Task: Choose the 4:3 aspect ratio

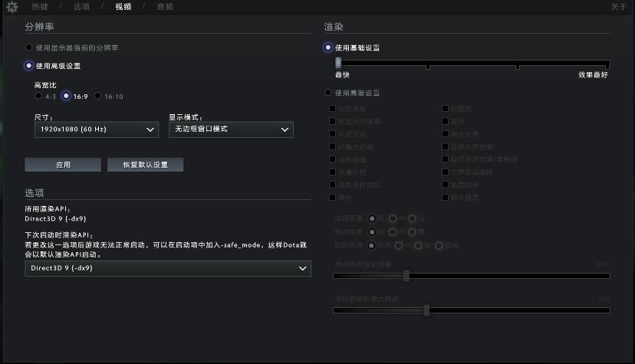Action: 38,96
